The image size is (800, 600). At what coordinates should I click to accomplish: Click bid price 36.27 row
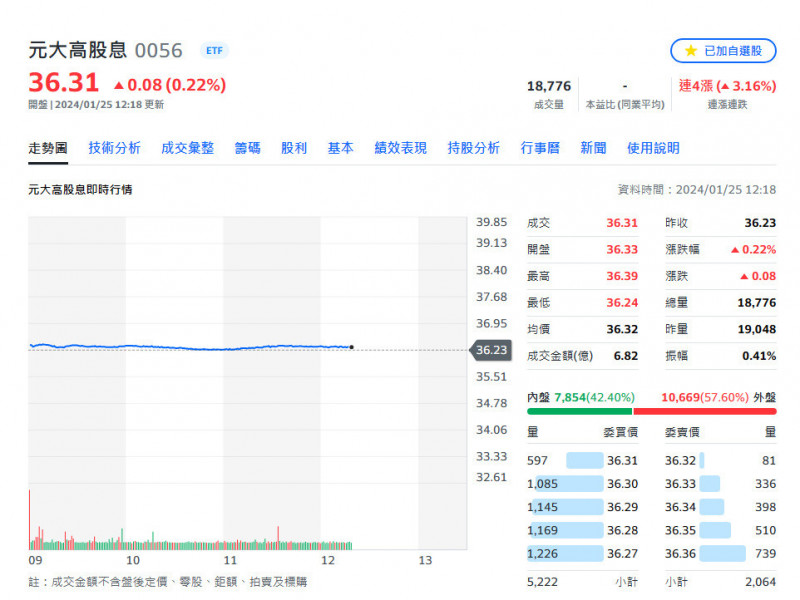point(582,554)
